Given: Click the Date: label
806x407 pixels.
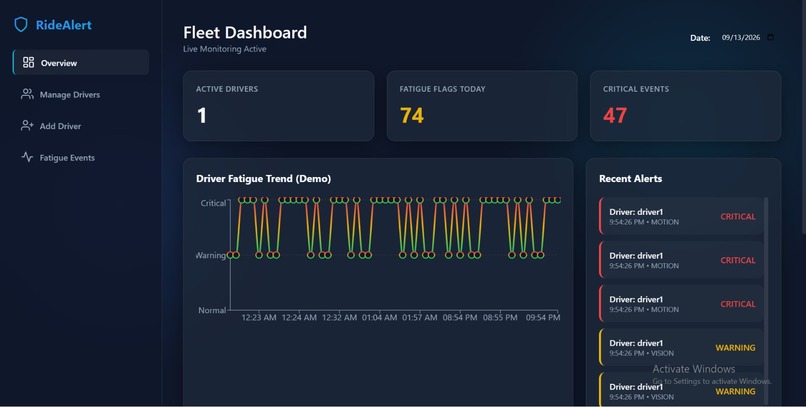Looking at the screenshot, I should point(700,38).
